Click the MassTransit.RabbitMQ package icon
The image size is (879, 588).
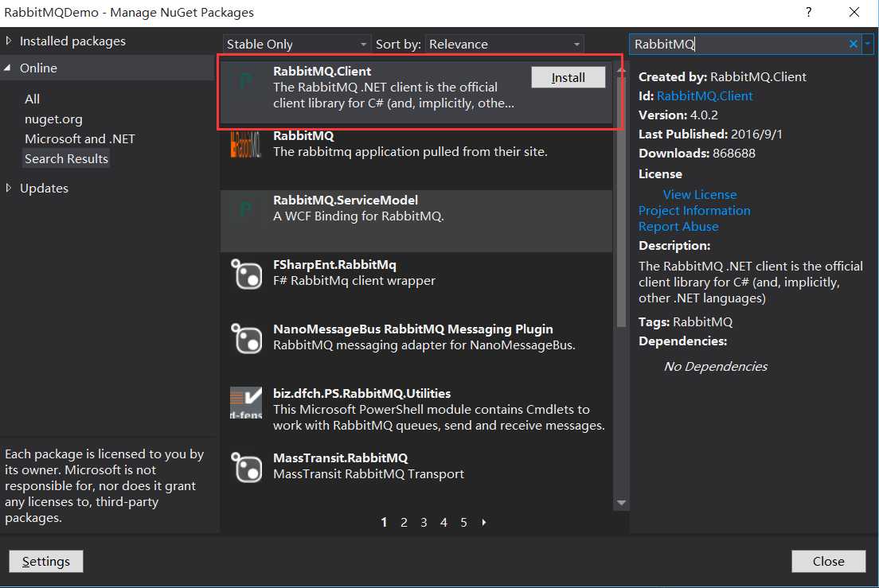pos(247,467)
